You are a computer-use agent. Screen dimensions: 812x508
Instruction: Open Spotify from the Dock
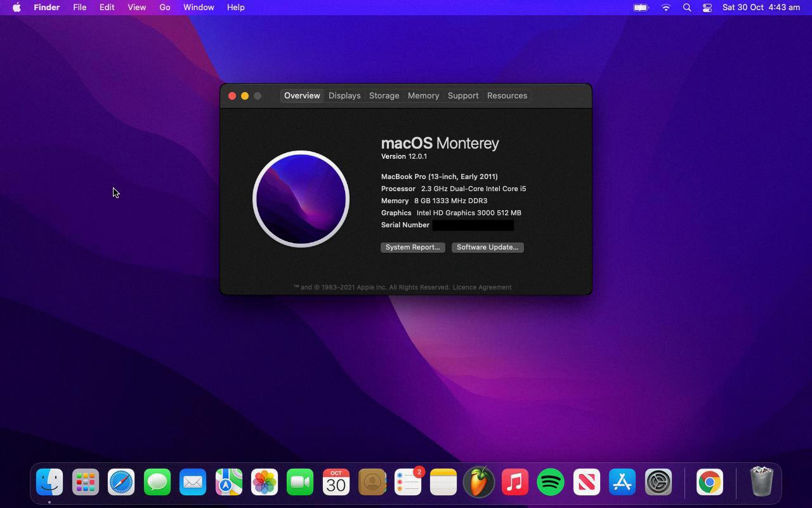point(550,483)
